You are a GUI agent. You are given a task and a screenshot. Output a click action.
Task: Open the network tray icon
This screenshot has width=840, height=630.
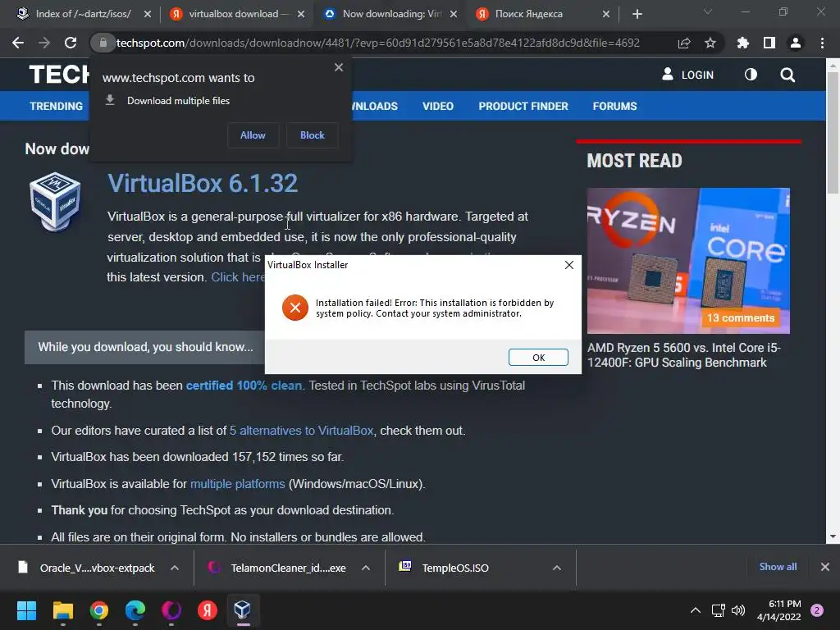pos(718,610)
